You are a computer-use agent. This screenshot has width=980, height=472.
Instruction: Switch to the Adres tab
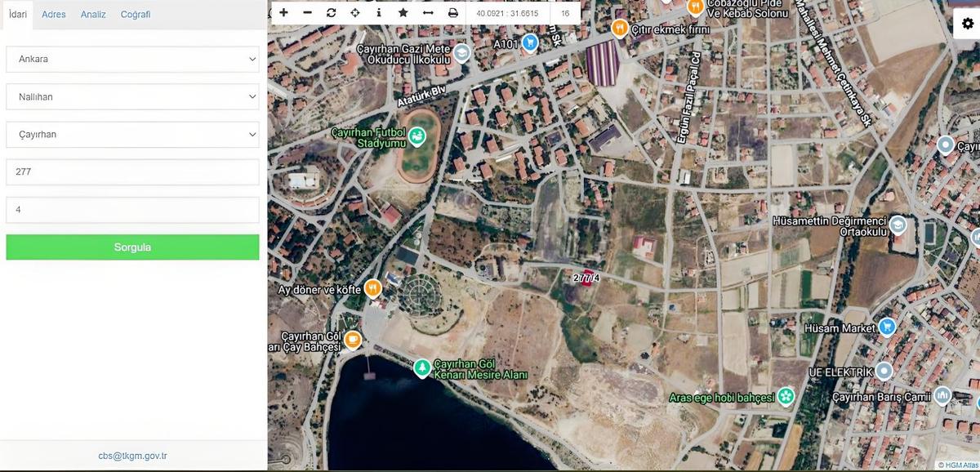(x=54, y=15)
